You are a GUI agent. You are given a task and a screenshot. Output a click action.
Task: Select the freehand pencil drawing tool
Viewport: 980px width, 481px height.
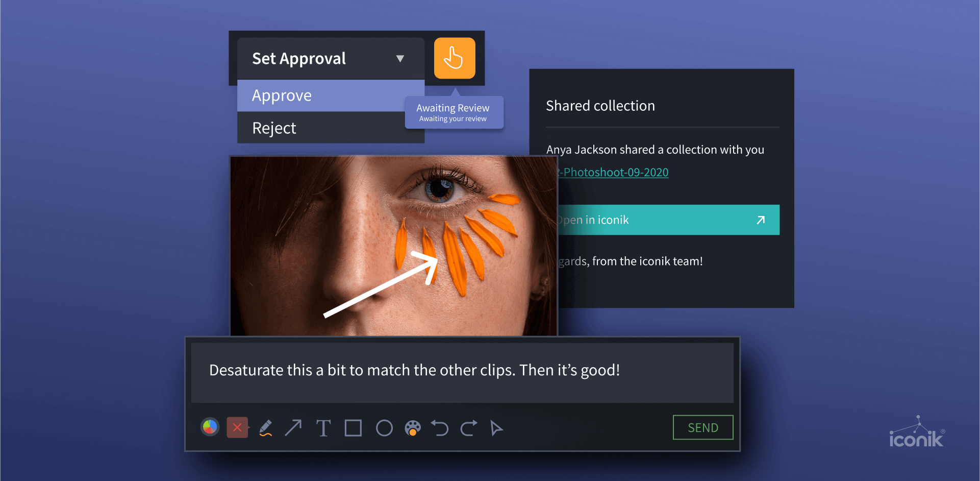(x=266, y=428)
